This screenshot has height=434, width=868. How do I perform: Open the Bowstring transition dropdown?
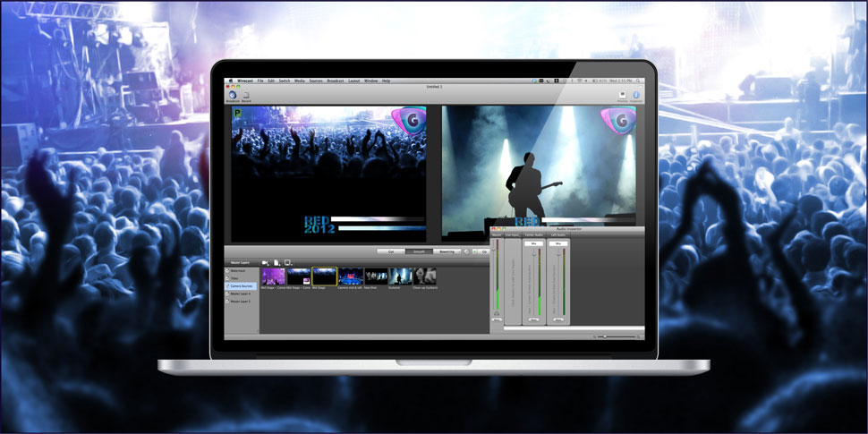(x=448, y=251)
